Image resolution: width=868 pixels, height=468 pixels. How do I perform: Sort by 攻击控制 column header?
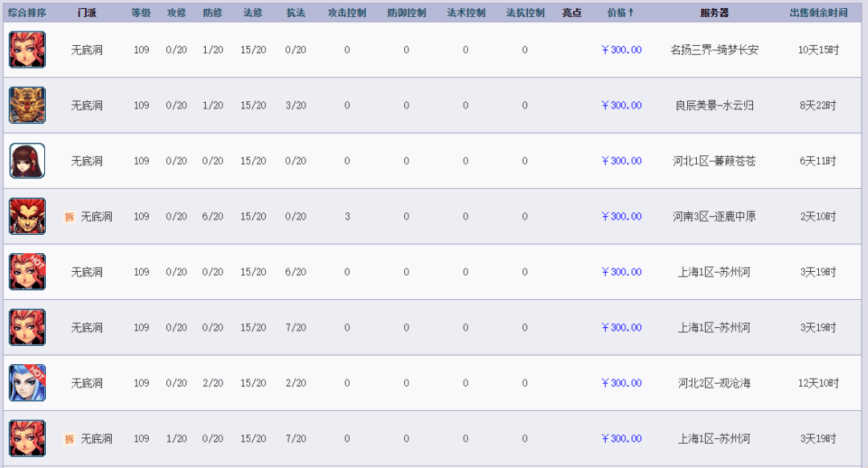point(346,13)
